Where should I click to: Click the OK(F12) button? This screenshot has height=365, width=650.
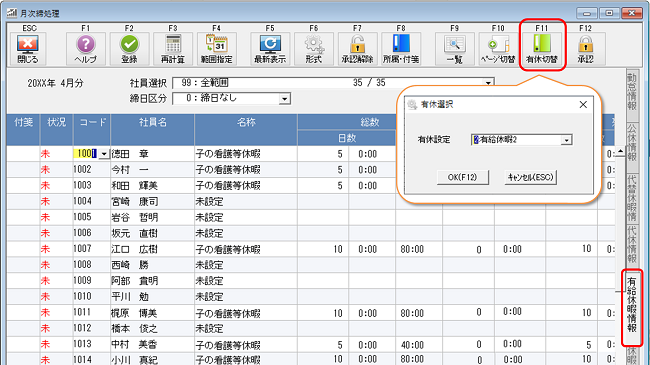(463, 177)
